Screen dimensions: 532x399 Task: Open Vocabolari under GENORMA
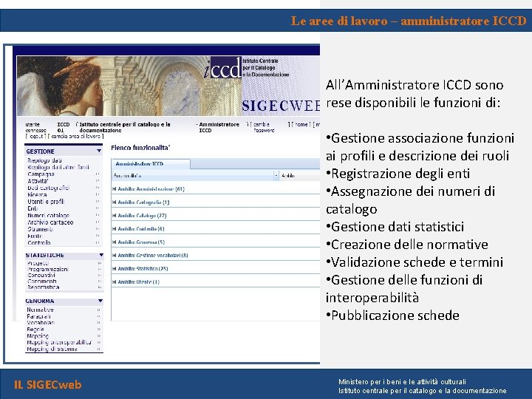point(41,323)
